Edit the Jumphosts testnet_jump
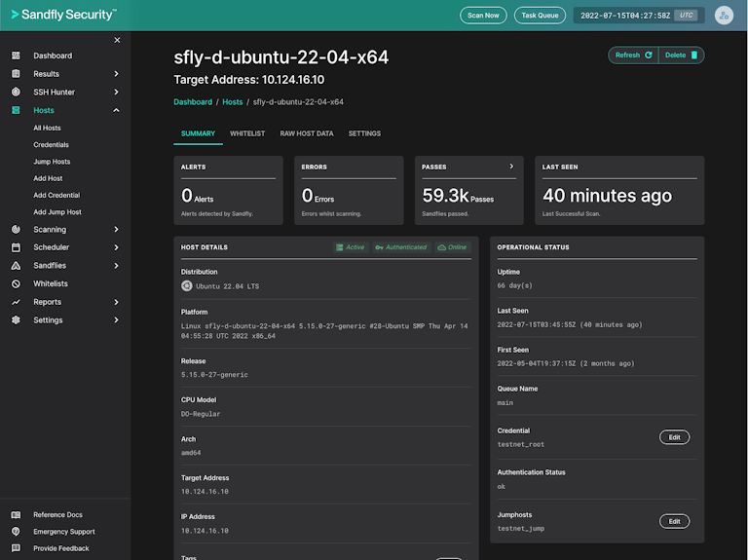748x560 pixels. click(x=674, y=521)
